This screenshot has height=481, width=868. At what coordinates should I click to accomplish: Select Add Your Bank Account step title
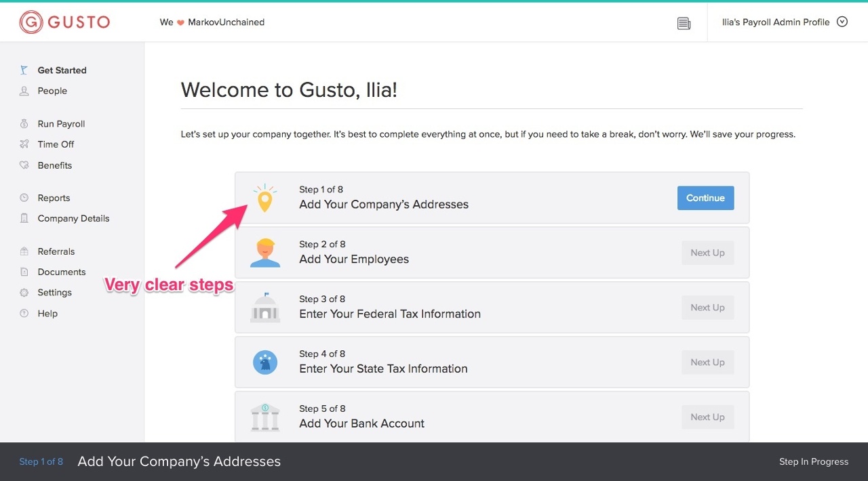(x=361, y=424)
